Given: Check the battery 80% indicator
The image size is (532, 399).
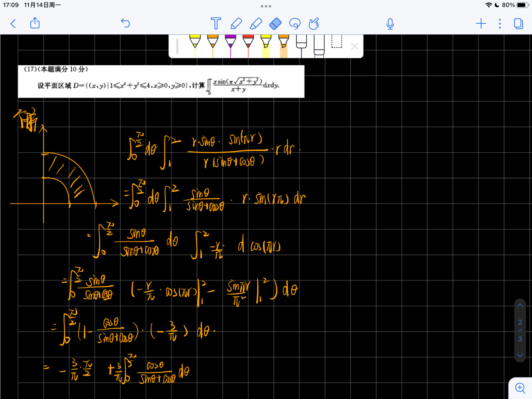Looking at the screenshot, I should tap(515, 5).
